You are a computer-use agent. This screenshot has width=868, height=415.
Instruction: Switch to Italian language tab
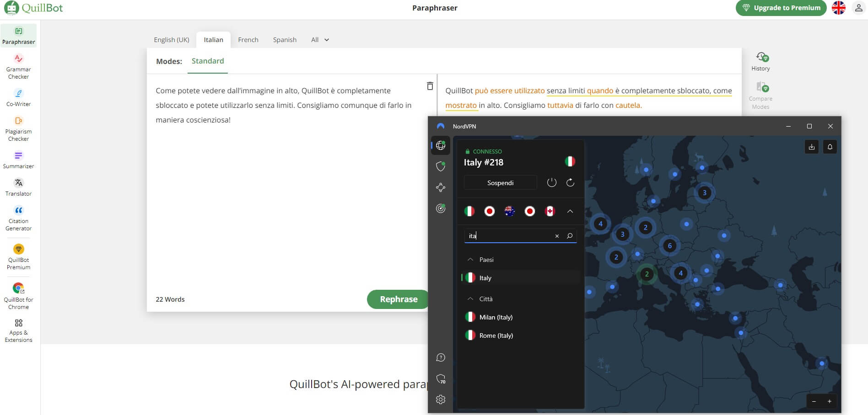pos(213,40)
